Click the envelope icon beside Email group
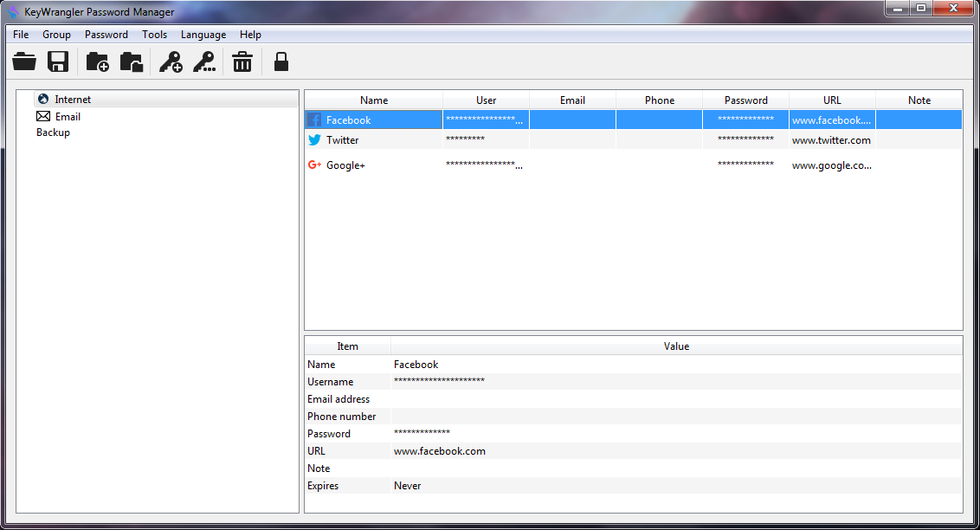Image resolution: width=980 pixels, height=530 pixels. (43, 116)
